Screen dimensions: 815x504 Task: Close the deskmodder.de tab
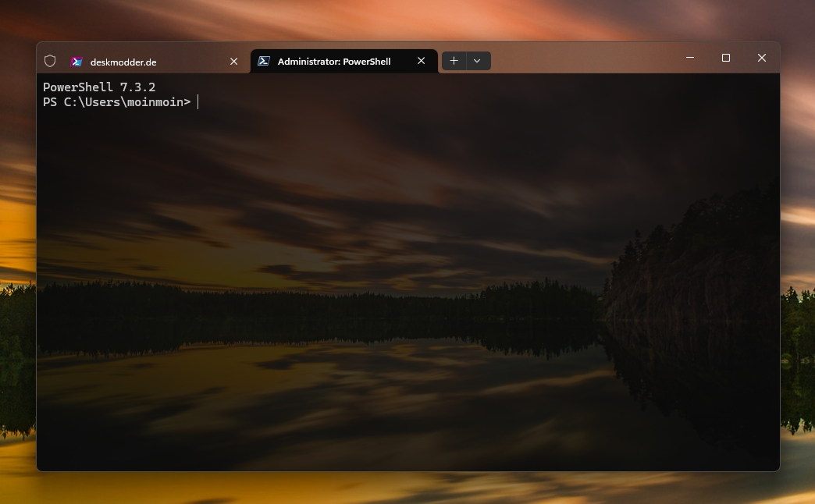click(x=234, y=62)
